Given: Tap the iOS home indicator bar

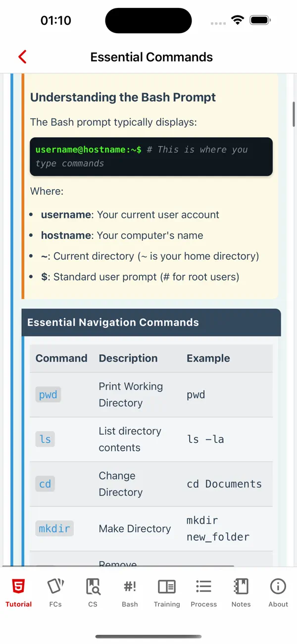Looking at the screenshot, I should [x=148, y=637].
